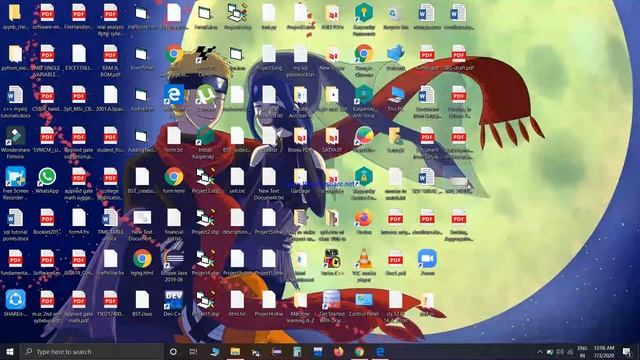640x360 pixels.
Task: Open the Books PDF folder
Action: coord(300,140)
